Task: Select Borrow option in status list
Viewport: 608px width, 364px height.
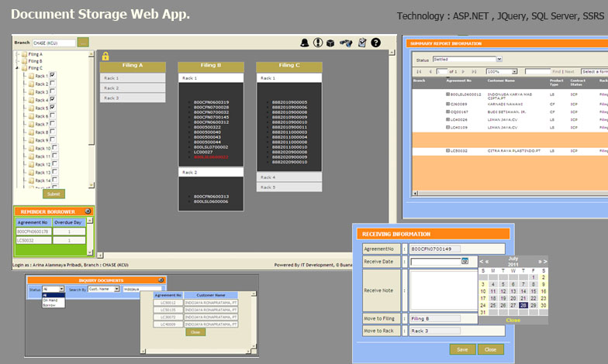Action: 50,305
